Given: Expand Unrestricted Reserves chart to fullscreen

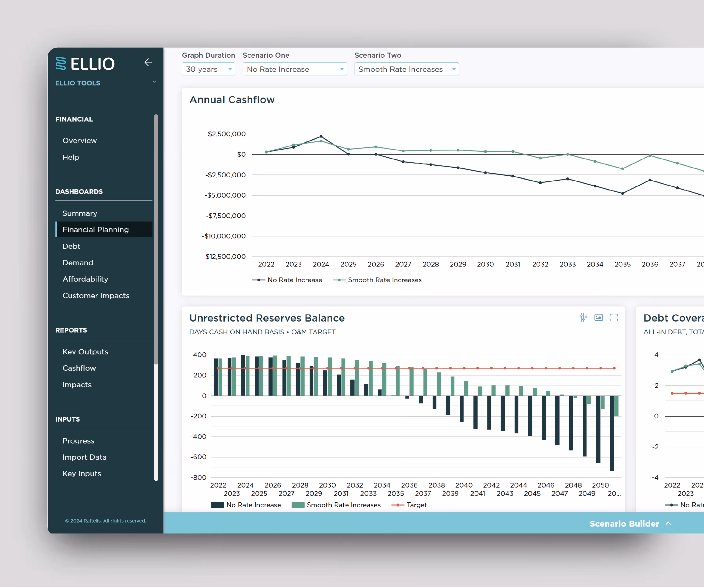Looking at the screenshot, I should point(614,318).
